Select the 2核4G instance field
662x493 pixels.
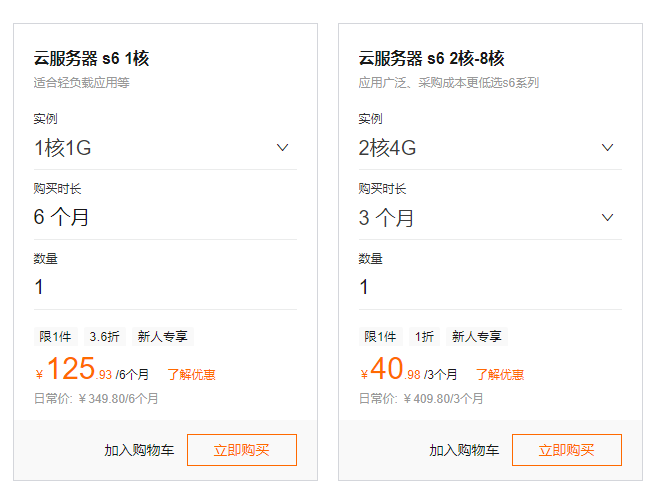pos(475,148)
